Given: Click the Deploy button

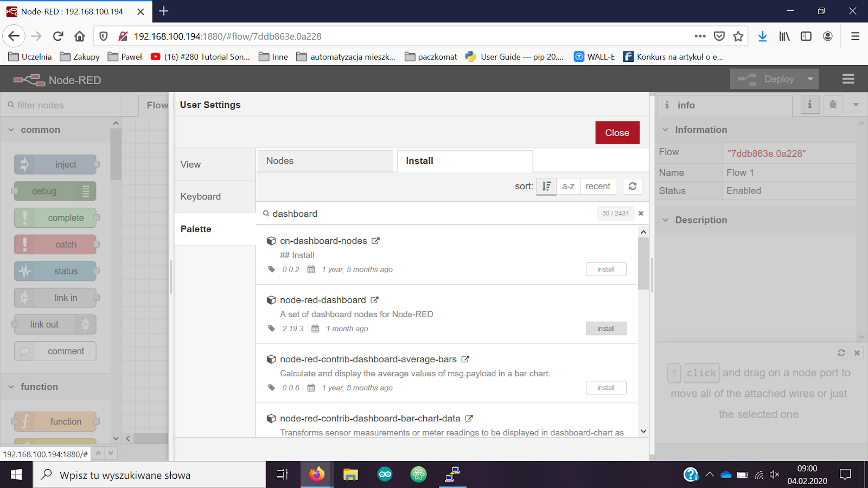Looking at the screenshot, I should click(x=766, y=79).
